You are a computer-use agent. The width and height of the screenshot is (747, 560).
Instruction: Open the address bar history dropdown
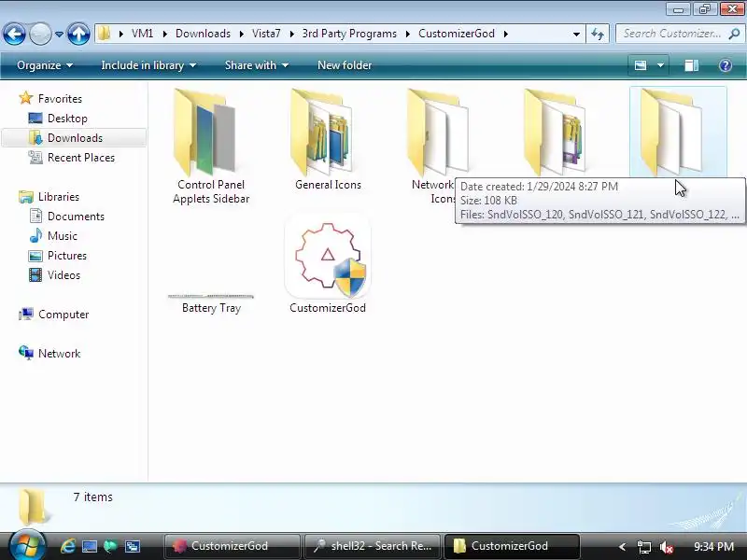(x=576, y=34)
